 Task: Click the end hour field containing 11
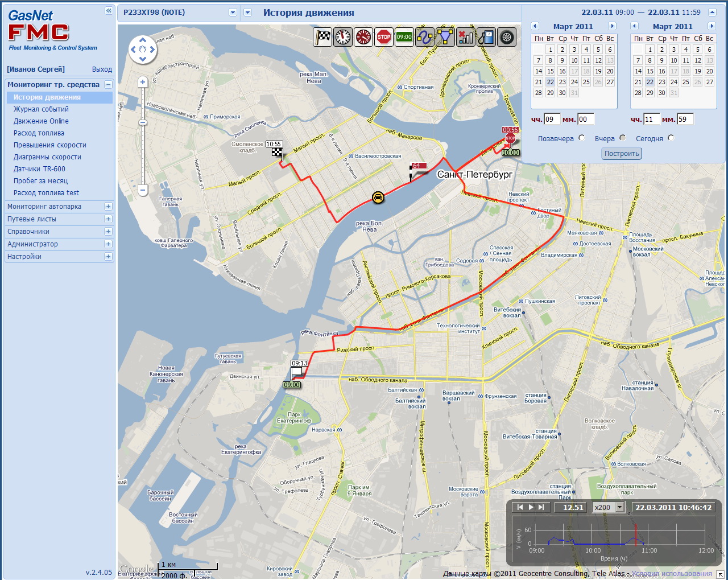[x=652, y=119]
